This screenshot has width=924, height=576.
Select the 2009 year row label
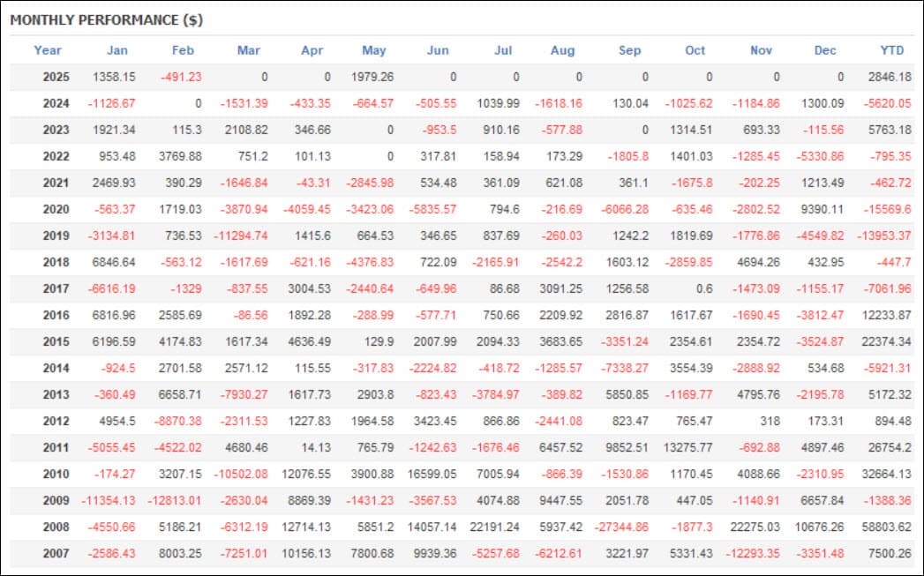pos(56,501)
